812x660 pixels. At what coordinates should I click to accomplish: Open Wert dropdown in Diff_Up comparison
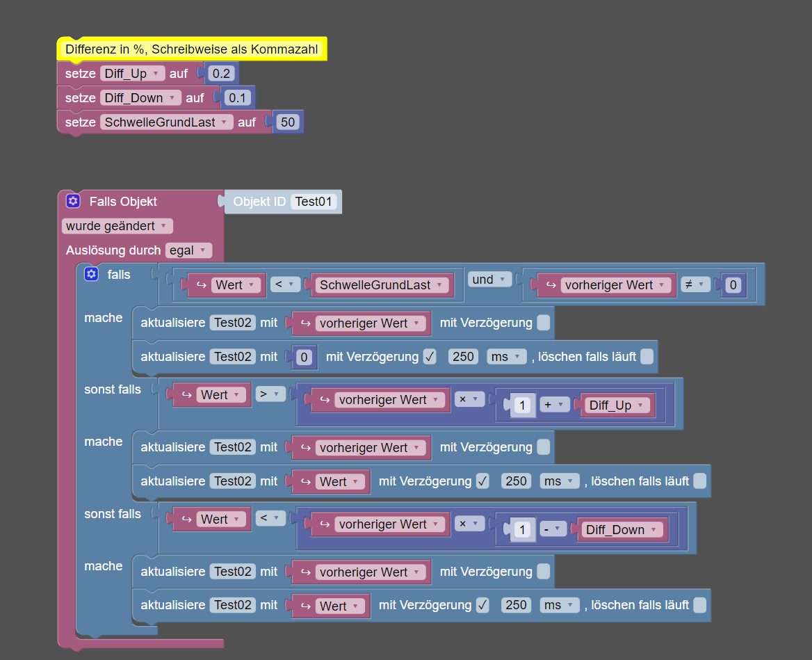pos(221,395)
